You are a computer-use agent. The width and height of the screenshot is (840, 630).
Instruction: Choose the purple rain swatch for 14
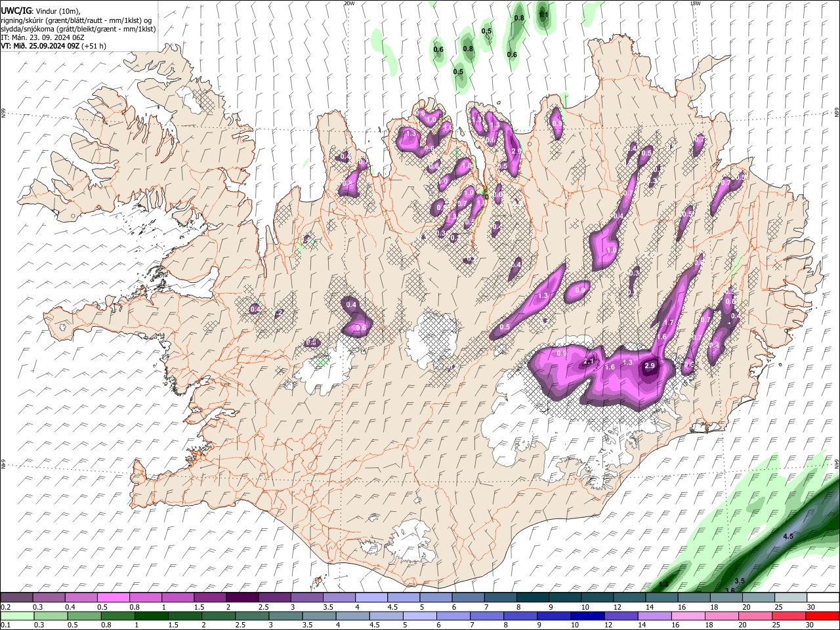point(654,616)
